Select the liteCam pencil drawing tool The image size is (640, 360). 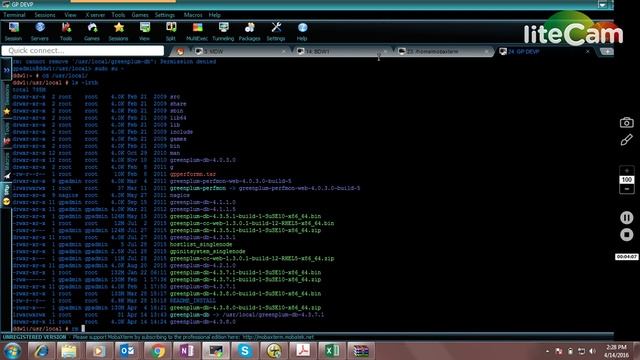coord(627,140)
